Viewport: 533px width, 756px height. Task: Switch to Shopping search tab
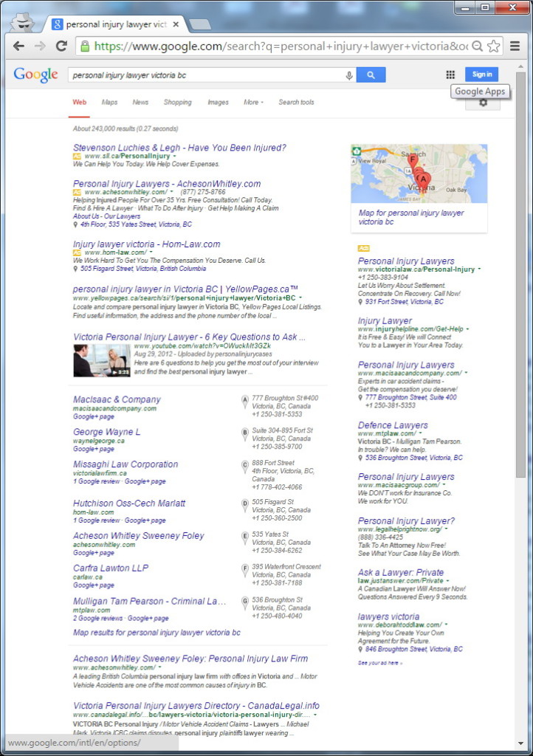pos(177,102)
